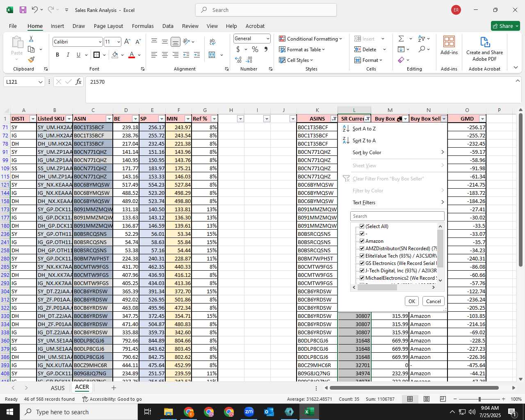Switch to Page Layout view in status bar
The image size is (525, 420).
click(427, 399)
